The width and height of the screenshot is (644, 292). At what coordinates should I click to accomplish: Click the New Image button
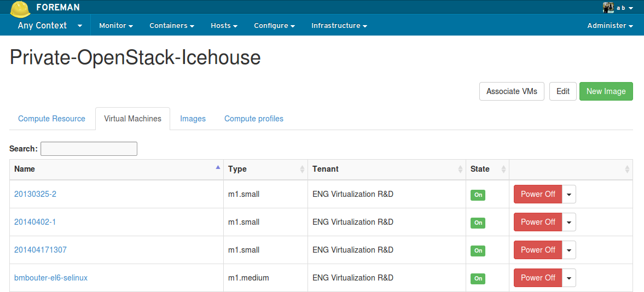click(606, 91)
